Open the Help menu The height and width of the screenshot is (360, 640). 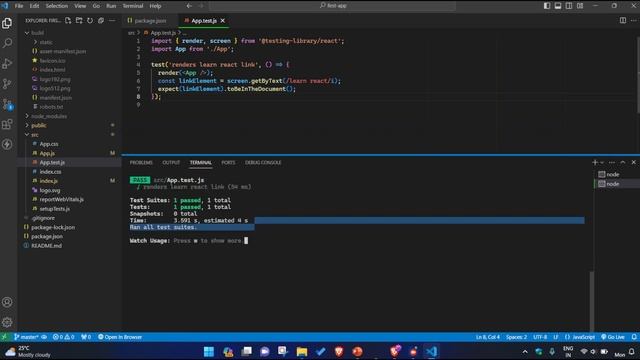pos(155,6)
